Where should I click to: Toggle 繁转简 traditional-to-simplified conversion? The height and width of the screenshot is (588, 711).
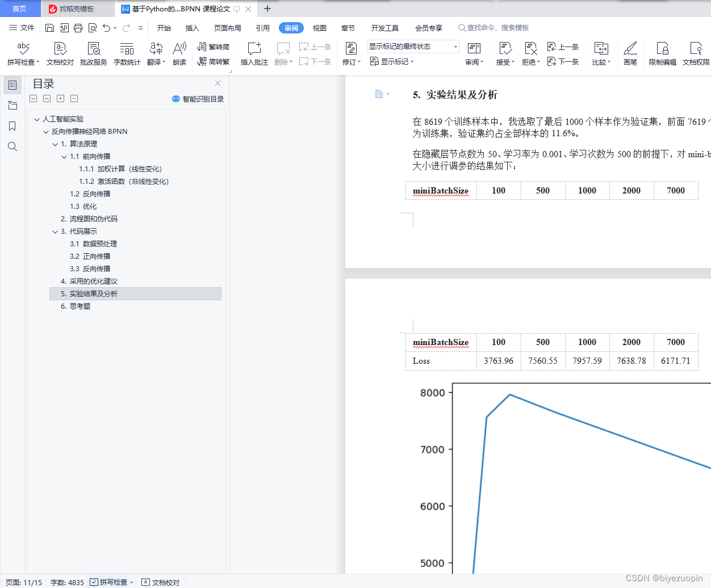tap(214, 48)
